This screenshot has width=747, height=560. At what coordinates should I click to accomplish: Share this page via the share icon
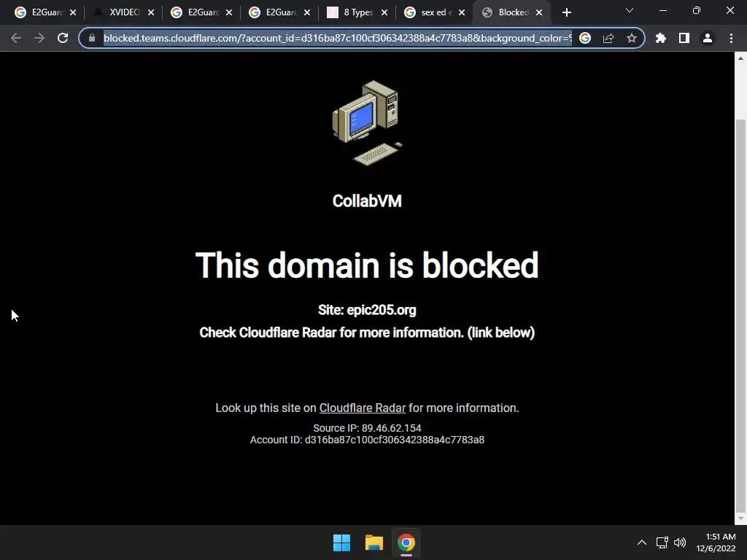[x=608, y=38]
